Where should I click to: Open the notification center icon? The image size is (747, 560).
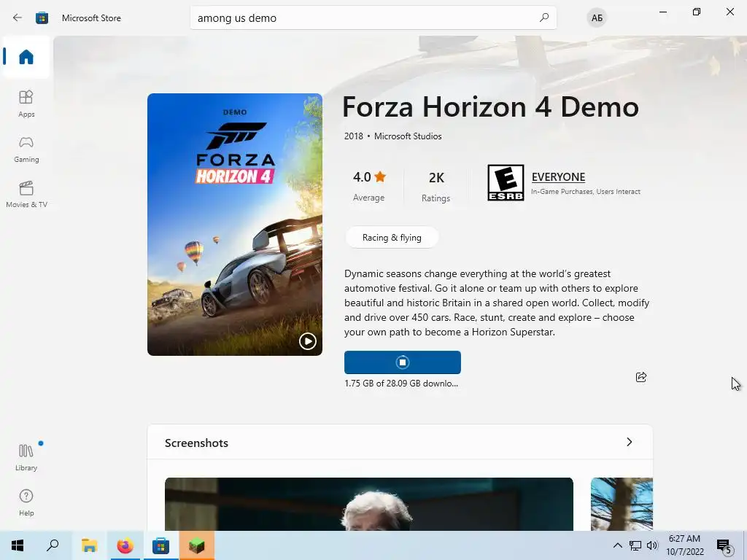point(724,546)
